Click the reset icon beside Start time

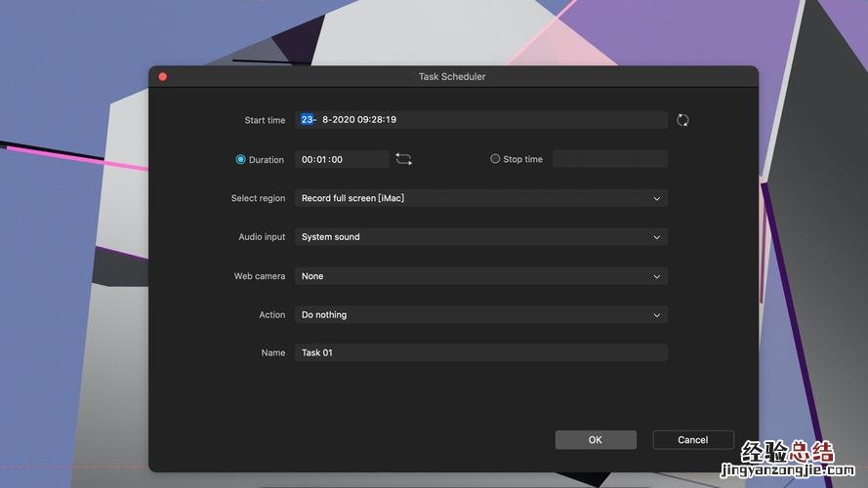[x=682, y=120]
